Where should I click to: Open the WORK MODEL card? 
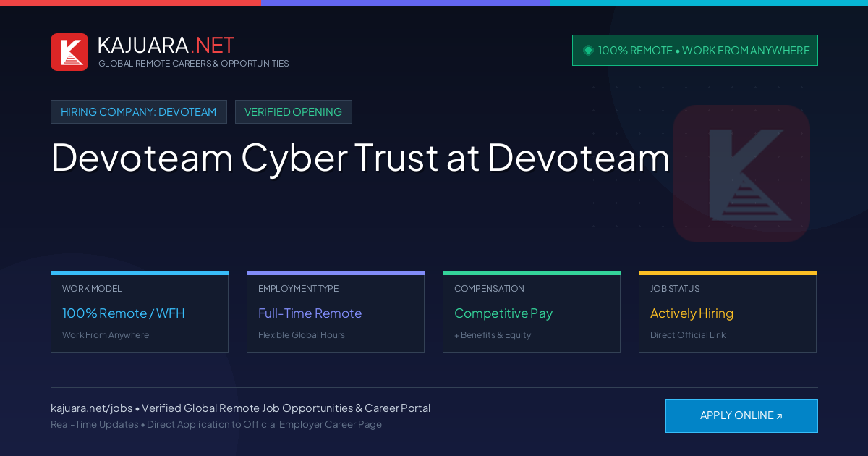(140, 313)
